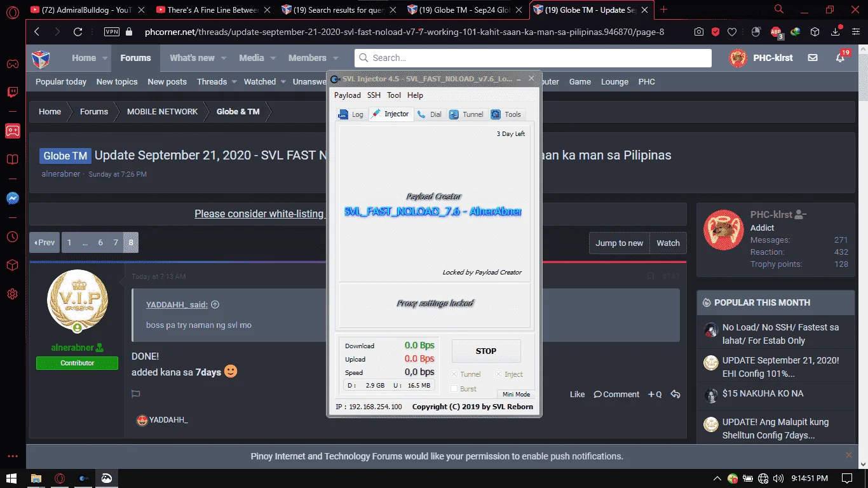
Task: Open Extensions cube icon in sidebar
Action: [12, 265]
